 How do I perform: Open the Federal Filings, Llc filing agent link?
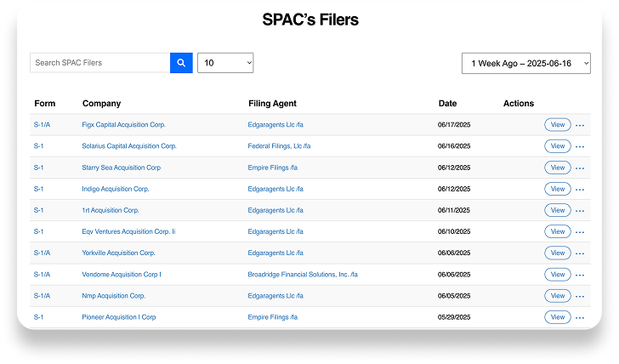279,146
